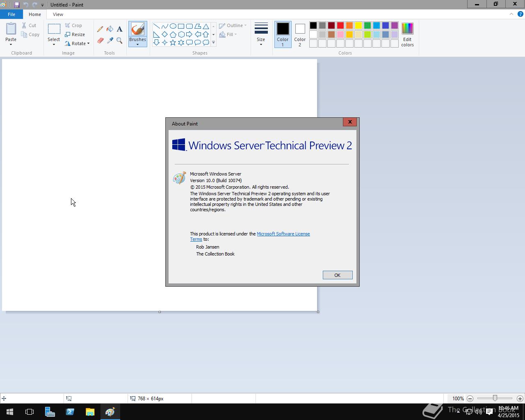Open Edit colors

point(407,34)
